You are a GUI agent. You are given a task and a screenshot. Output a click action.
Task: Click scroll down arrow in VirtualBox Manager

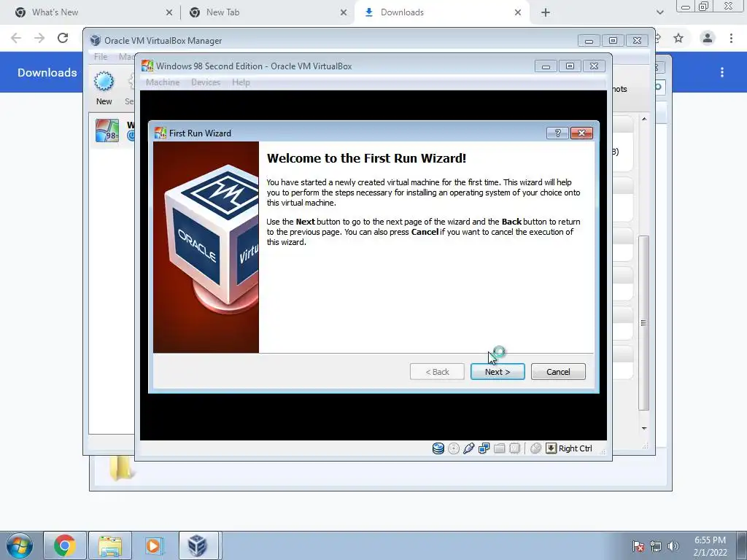click(644, 429)
